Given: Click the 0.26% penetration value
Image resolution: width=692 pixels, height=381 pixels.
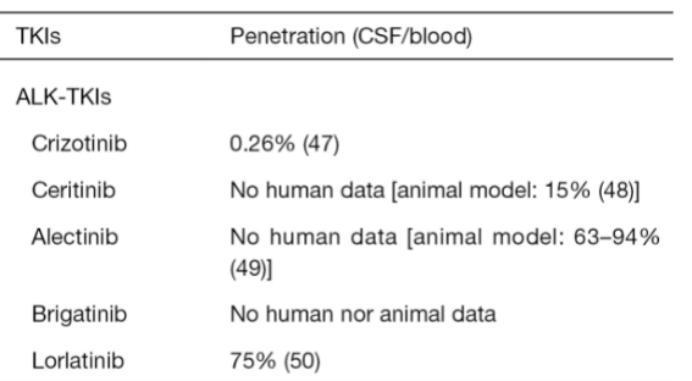Looking at the screenshot, I should 262,144.
